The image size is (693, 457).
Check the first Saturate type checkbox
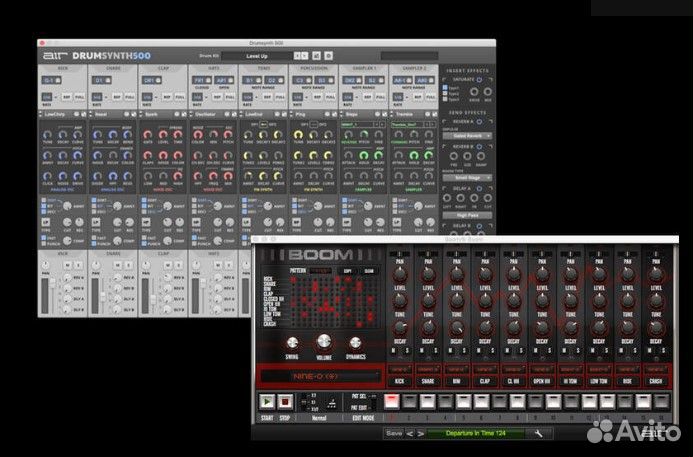tap(445, 88)
